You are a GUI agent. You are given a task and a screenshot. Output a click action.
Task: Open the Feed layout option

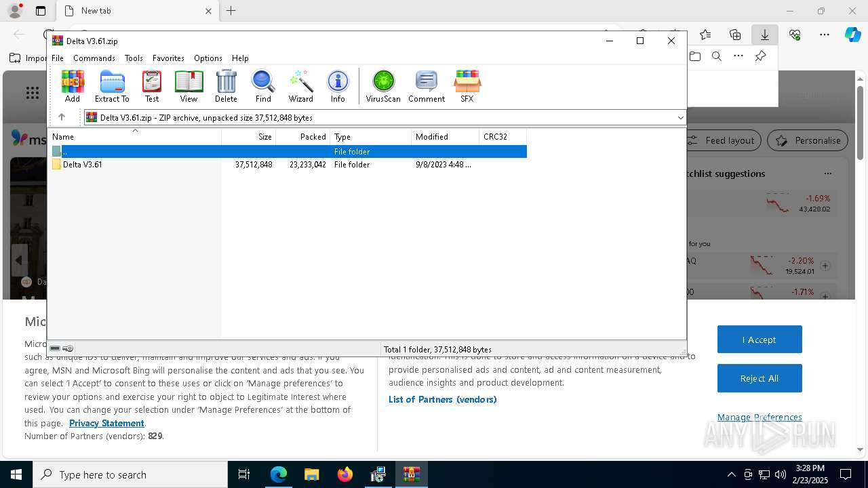(x=723, y=140)
